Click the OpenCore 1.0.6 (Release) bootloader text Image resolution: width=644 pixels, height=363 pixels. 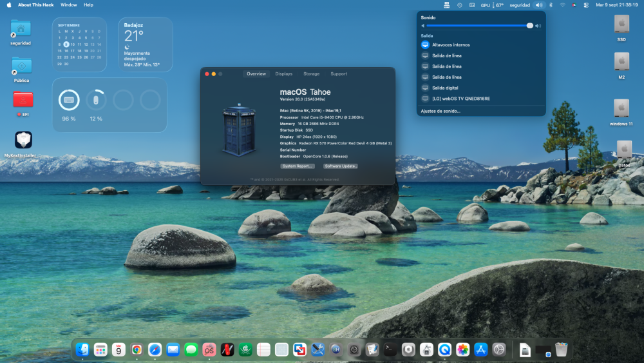click(325, 156)
